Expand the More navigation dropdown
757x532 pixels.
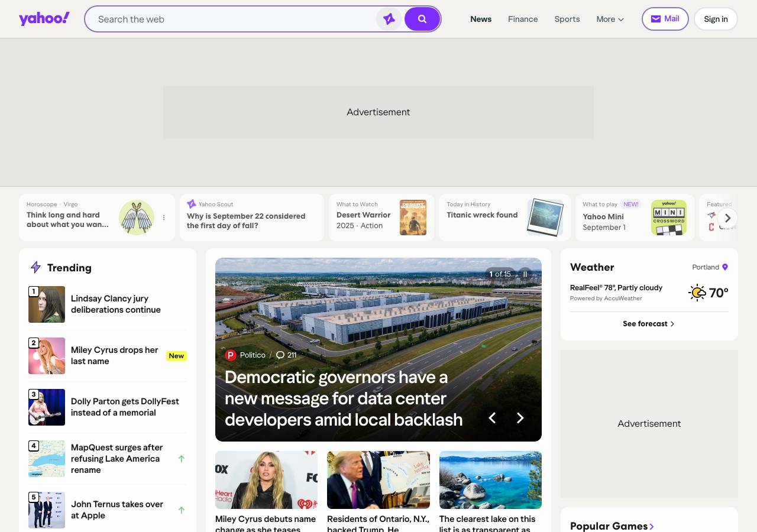point(610,19)
